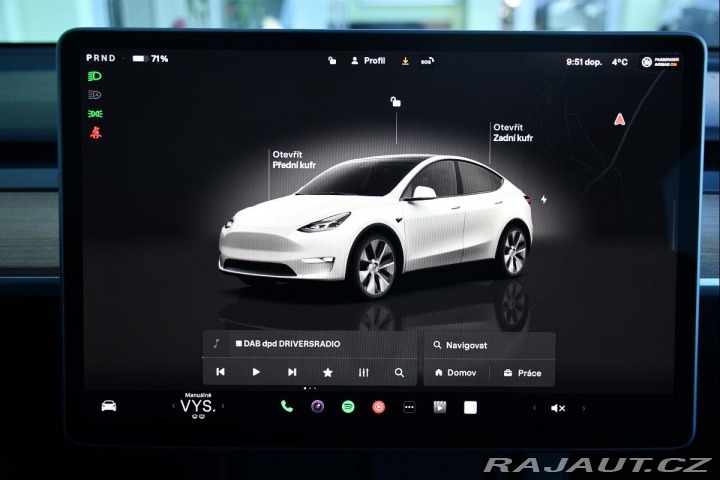Viewport: 720px width, 480px height.
Task: Tap the SOS emergency call icon
Action: (427, 61)
